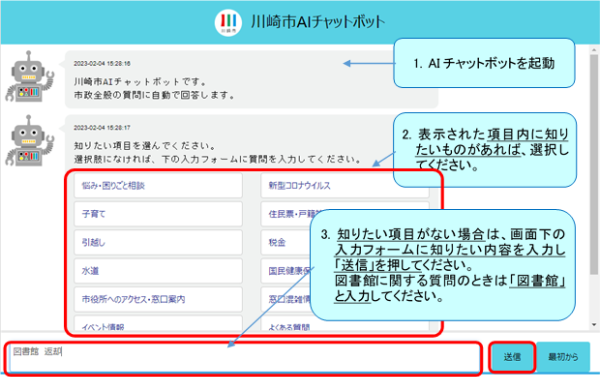
Task: Click the robot avatar beside the 知りたい項目 message
Action: (29, 140)
